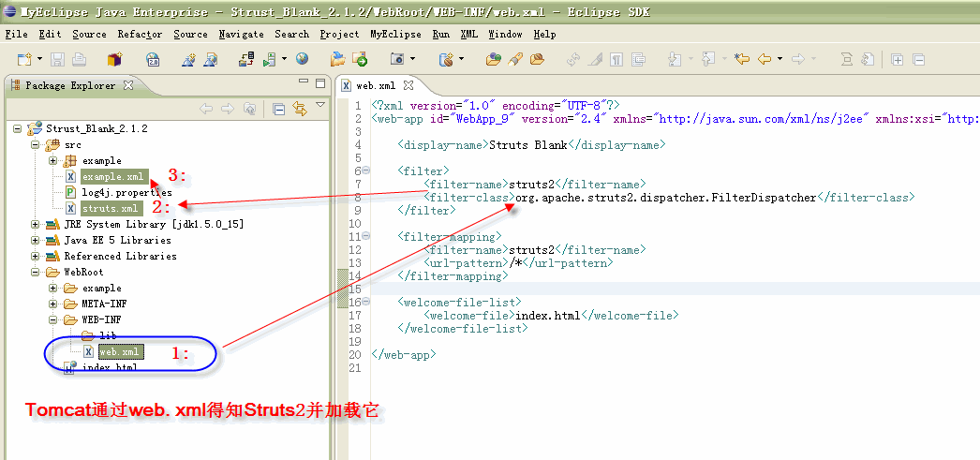The height and width of the screenshot is (460, 980).
Task: Expand Java EE 5 Libraries node
Action: [x=35, y=240]
